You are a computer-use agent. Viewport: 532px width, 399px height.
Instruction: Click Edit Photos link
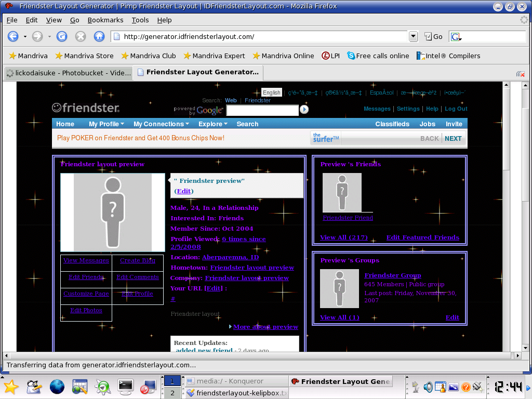tap(86, 310)
